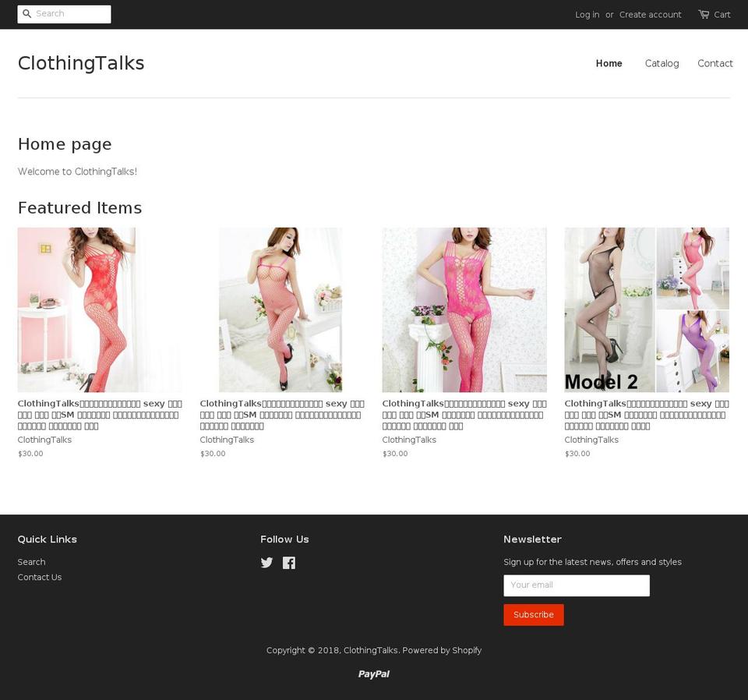This screenshot has width=748, height=700.
Task: Click the Welcome to ClothingTalks! text
Action: tap(77, 171)
